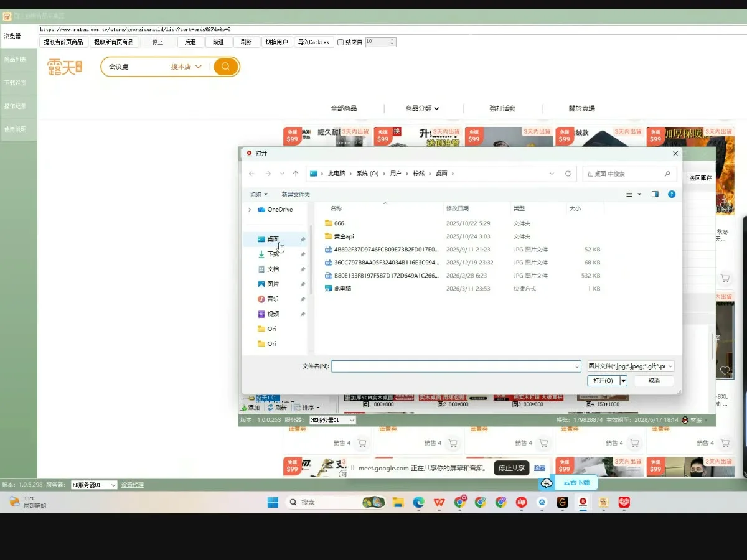This screenshot has width=747, height=560.
Task: Open the 全部商品 store tab
Action: [x=344, y=108]
